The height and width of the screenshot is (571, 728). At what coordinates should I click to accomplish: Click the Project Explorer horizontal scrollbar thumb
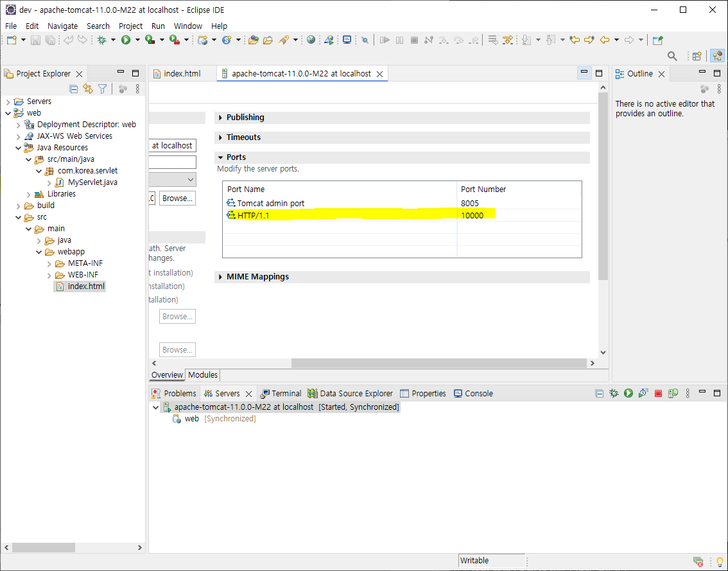pyautogui.click(x=44, y=548)
